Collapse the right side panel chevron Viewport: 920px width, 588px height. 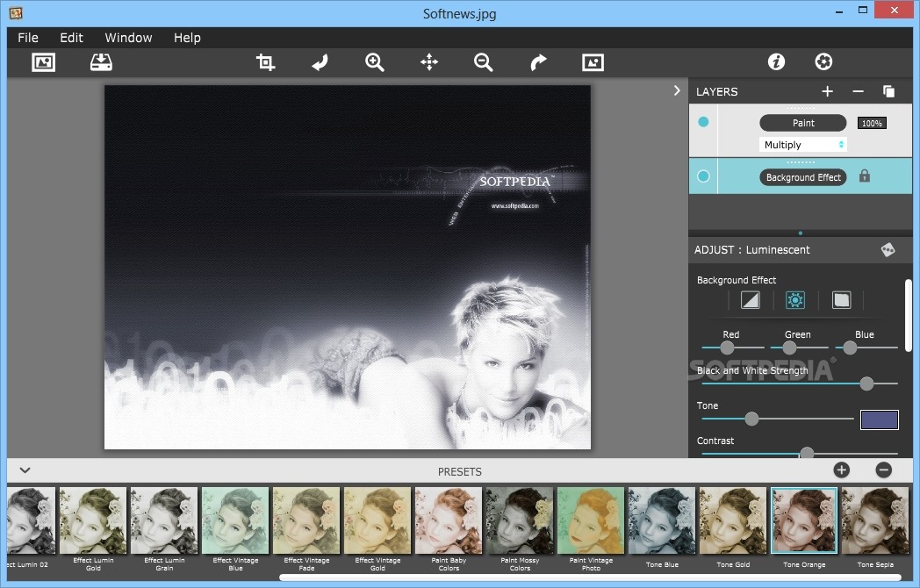coord(677,90)
